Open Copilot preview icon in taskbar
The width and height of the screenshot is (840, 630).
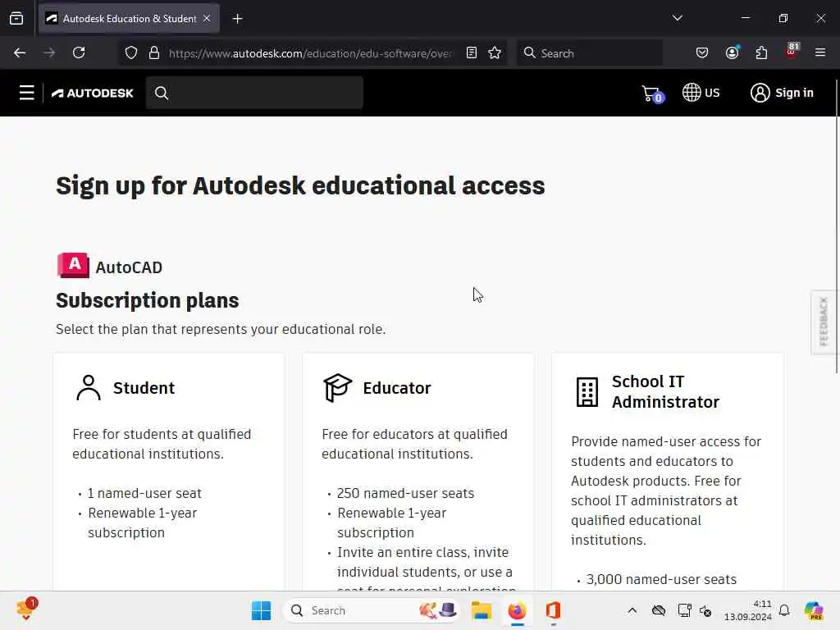click(814, 610)
